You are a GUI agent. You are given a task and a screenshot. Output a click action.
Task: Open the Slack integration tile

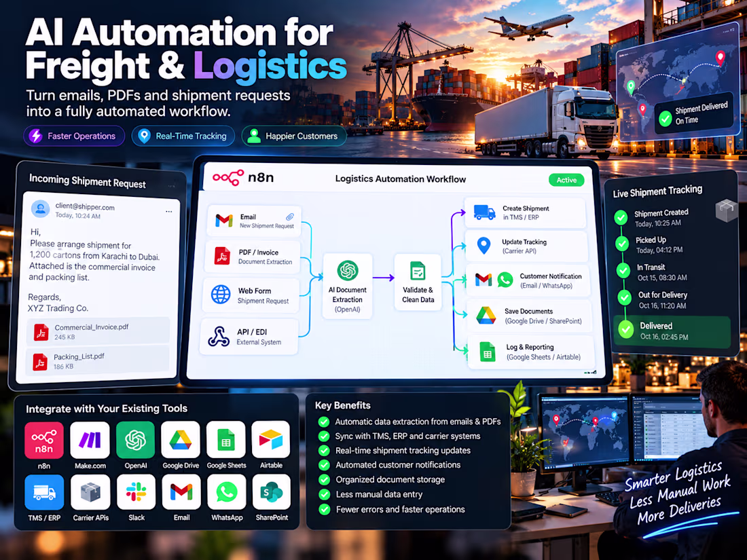[x=136, y=492]
